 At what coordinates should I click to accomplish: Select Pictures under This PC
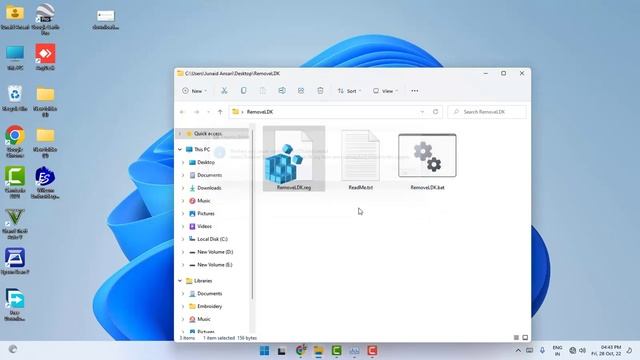click(206, 213)
